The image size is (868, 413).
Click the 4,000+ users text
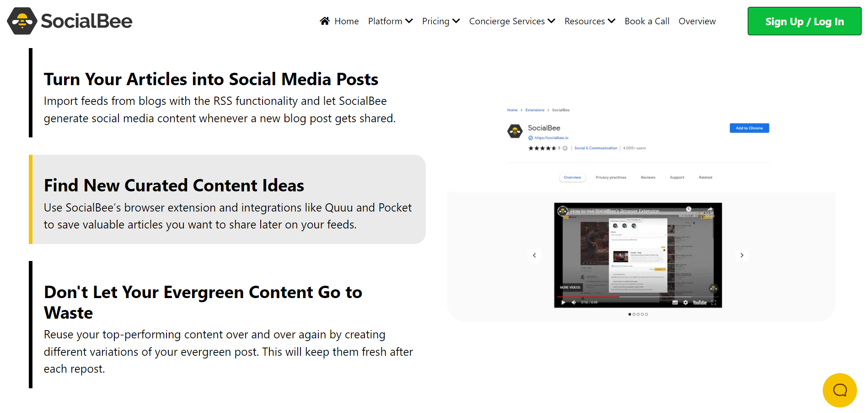pos(634,148)
